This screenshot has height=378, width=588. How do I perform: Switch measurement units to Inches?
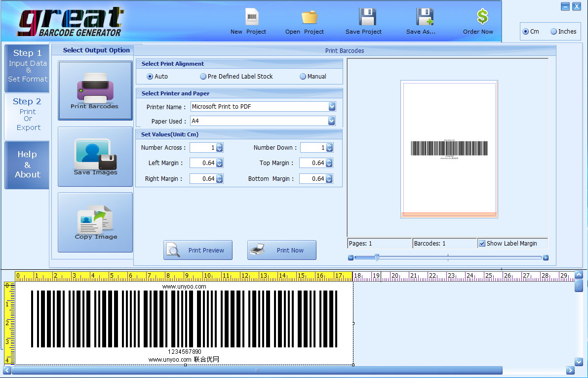click(554, 32)
